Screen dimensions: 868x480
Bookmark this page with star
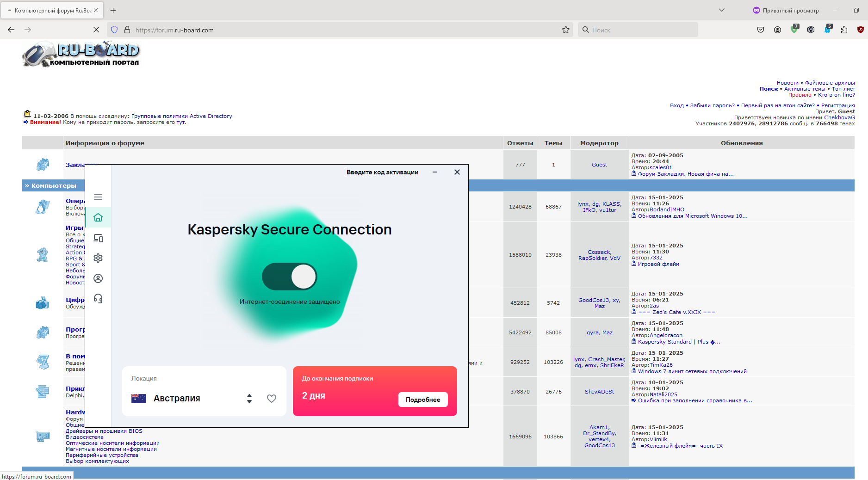click(566, 30)
